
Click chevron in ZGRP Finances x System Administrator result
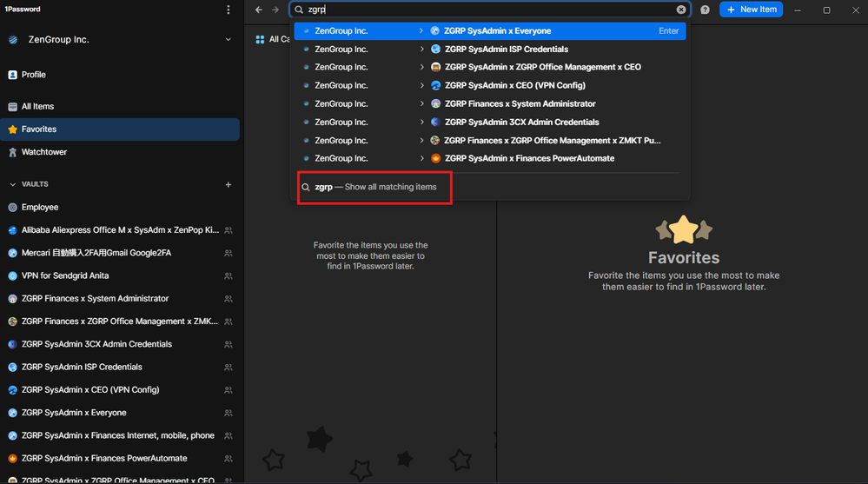tap(421, 103)
